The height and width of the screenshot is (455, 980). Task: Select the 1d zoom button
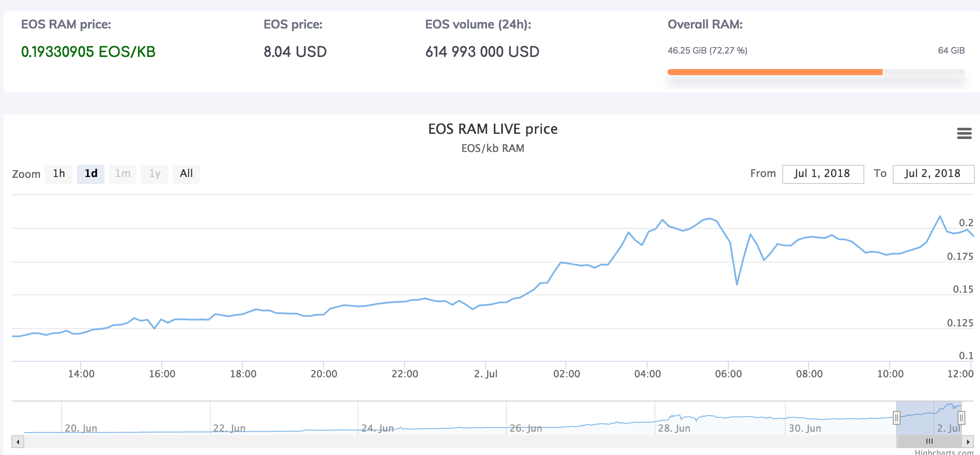(x=91, y=174)
